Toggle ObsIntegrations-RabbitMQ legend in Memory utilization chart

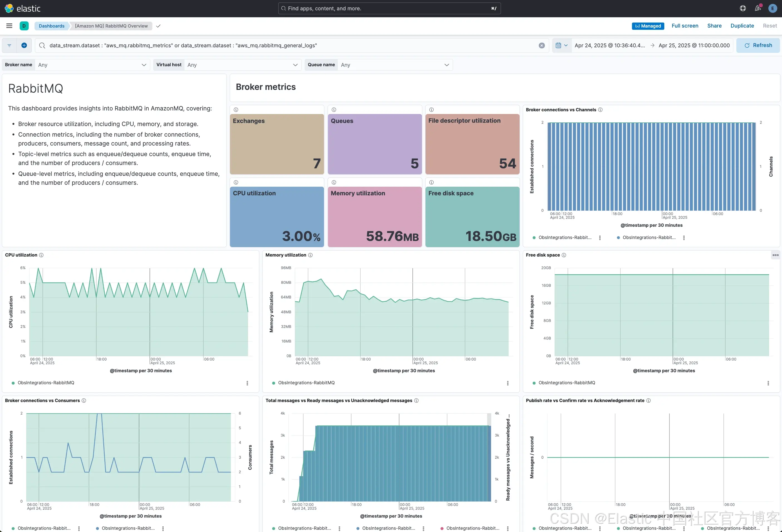(306, 383)
